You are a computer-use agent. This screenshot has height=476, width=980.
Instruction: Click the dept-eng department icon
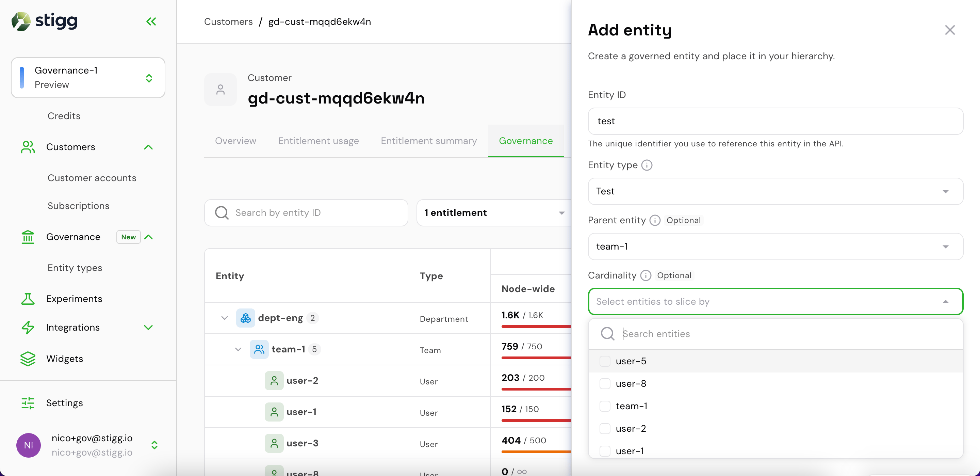(245, 318)
